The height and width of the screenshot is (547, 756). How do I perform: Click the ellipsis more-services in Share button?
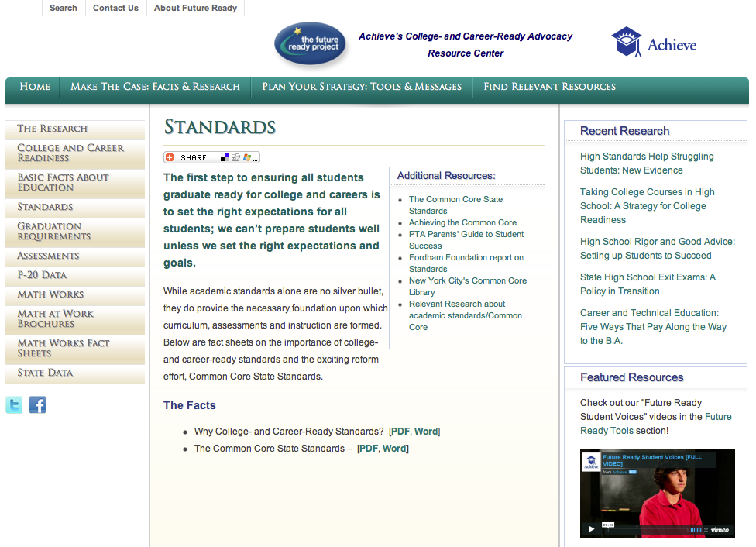(x=255, y=160)
